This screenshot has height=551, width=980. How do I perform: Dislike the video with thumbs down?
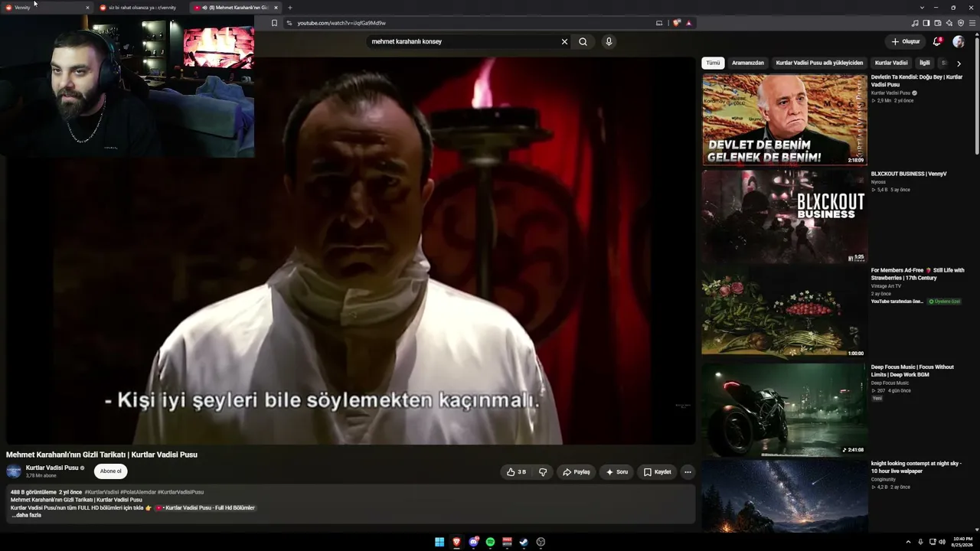tap(543, 472)
